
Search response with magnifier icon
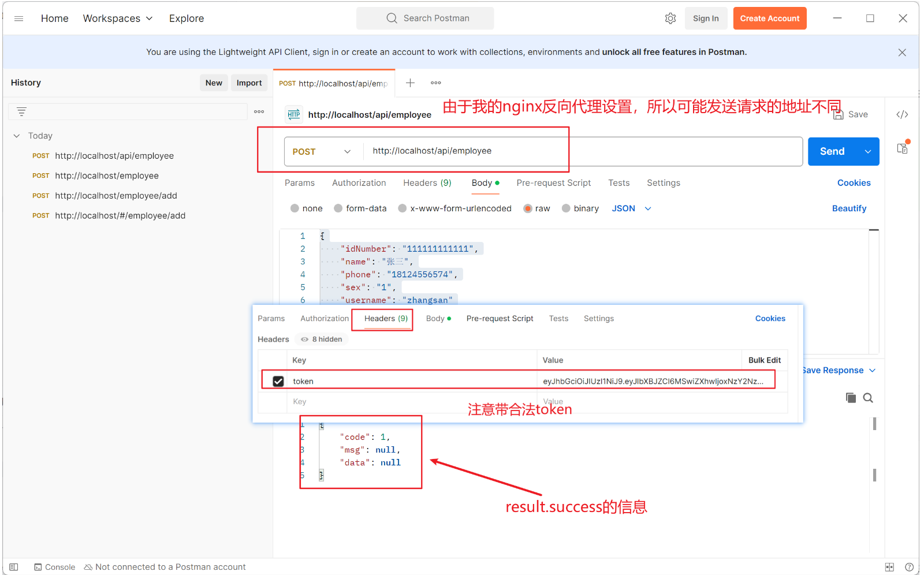pos(868,398)
